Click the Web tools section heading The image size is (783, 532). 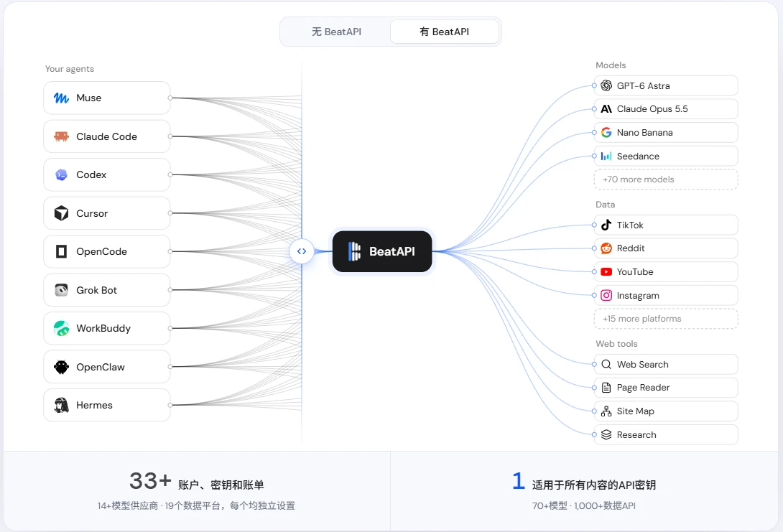click(x=616, y=344)
